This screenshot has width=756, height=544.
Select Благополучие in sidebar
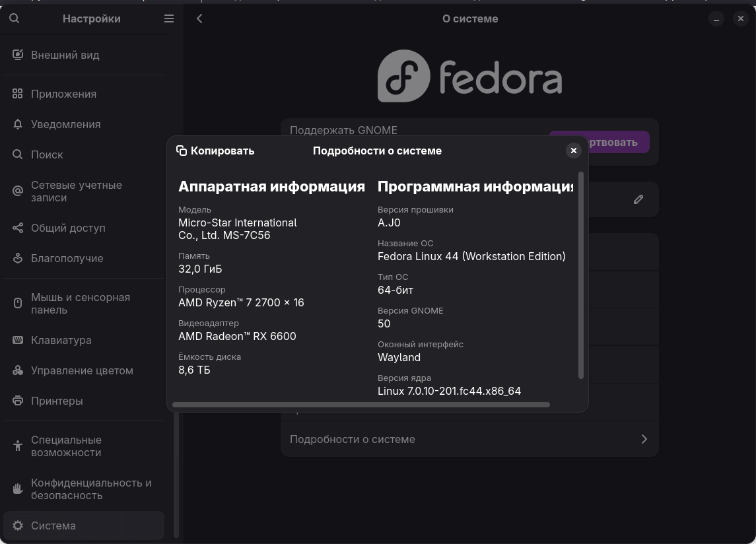click(84, 259)
